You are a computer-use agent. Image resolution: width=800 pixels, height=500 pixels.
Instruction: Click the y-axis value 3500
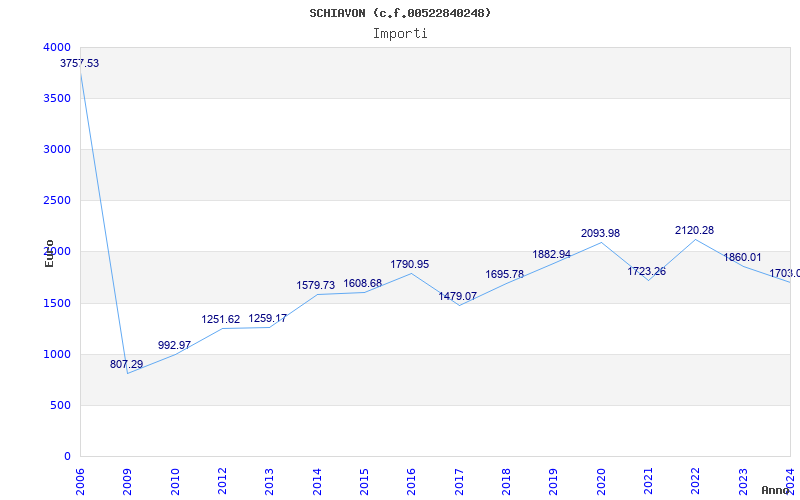[57, 98]
